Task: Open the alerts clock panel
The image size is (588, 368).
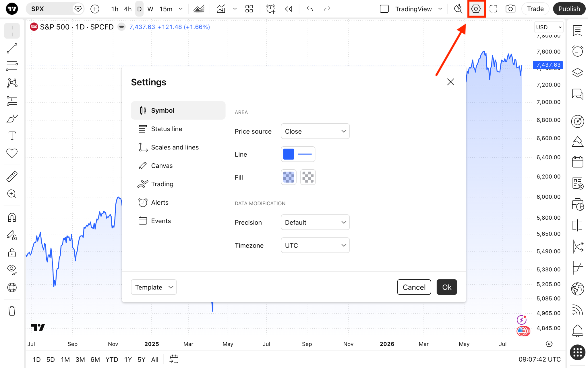Action: click(577, 51)
